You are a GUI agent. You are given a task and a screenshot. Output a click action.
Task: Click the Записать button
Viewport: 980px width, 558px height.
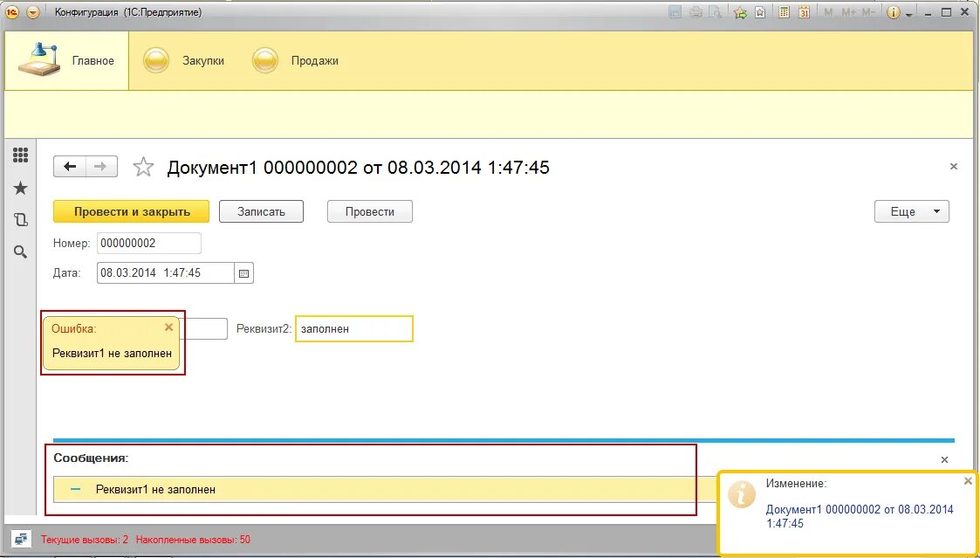(x=261, y=211)
